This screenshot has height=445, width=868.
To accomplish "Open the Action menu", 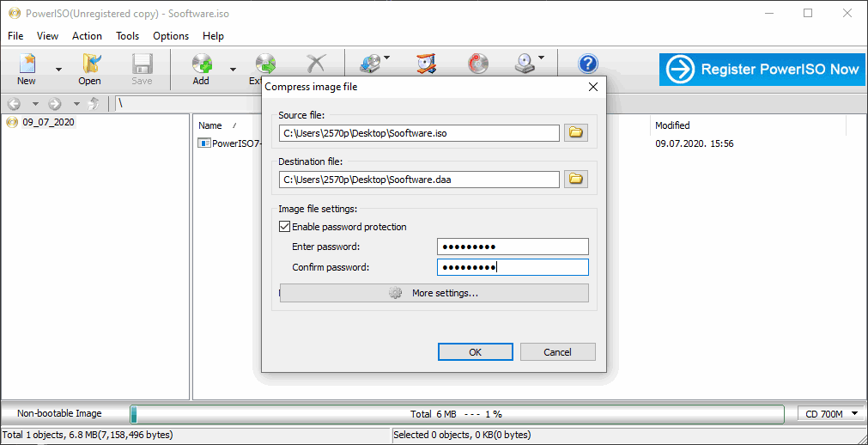I will point(87,36).
